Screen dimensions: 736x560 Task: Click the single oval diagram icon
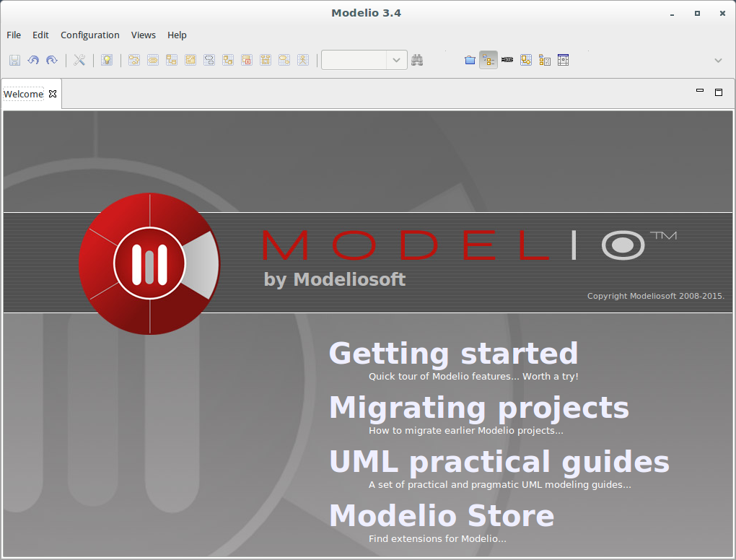(153, 60)
